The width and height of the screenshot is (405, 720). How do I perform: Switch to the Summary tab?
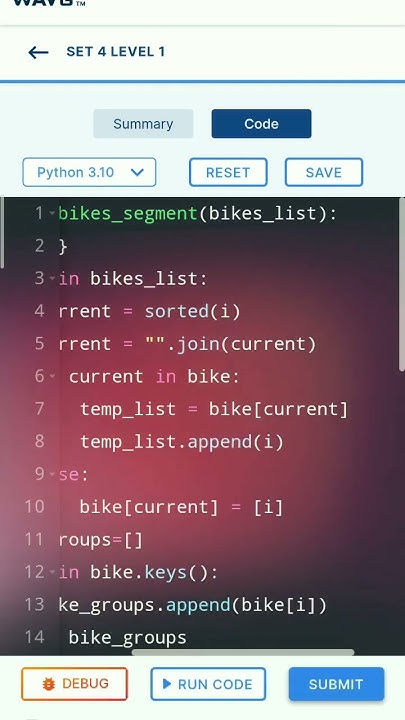[143, 124]
